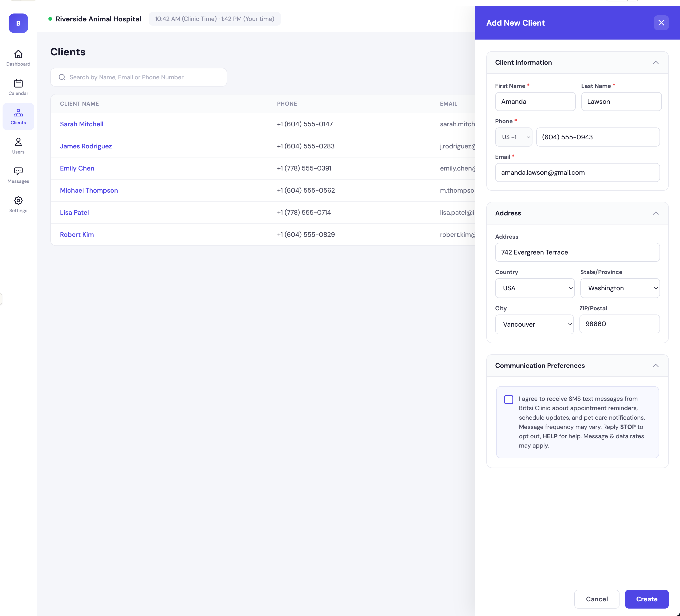Collapse the Address section chevron

tap(655, 213)
